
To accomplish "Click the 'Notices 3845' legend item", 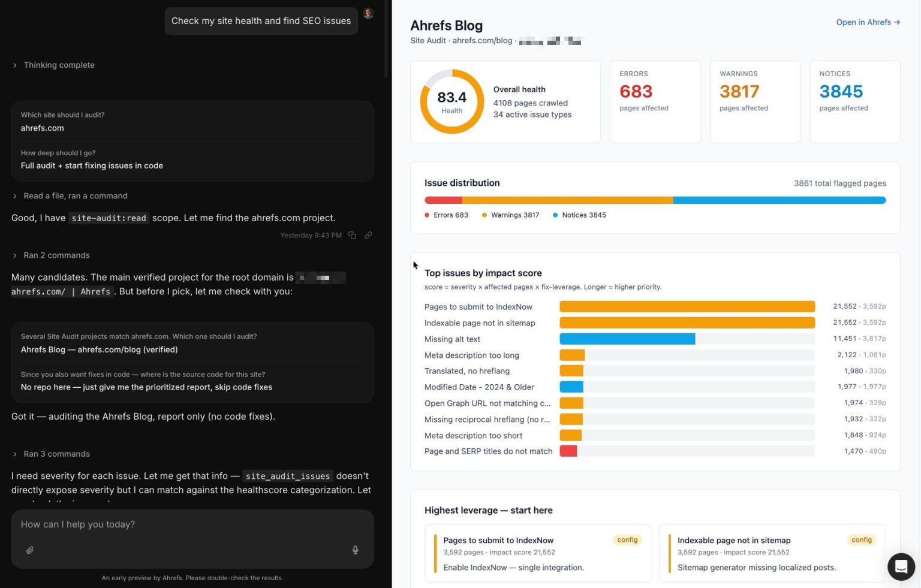I will coord(579,215).
